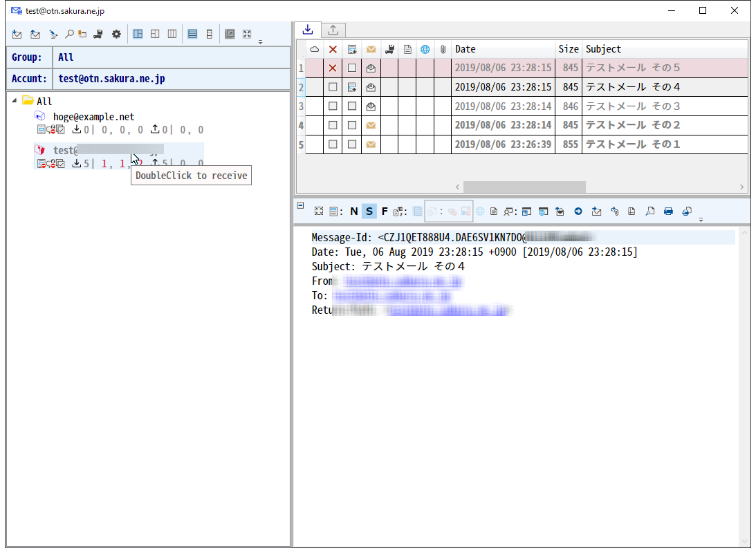Click the globe column header icon
The image size is (756, 553).
tap(425, 49)
